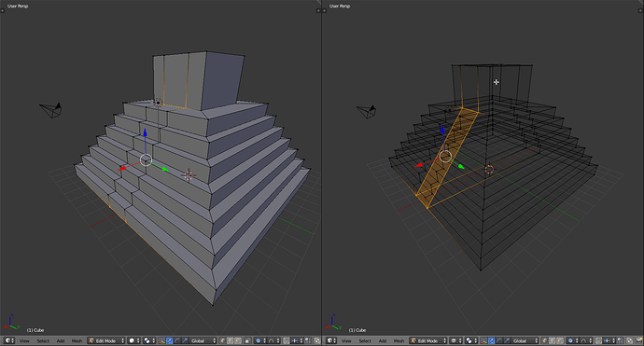Open pivot point dropdown in left viewport
644x346 pixels.
[149, 340]
